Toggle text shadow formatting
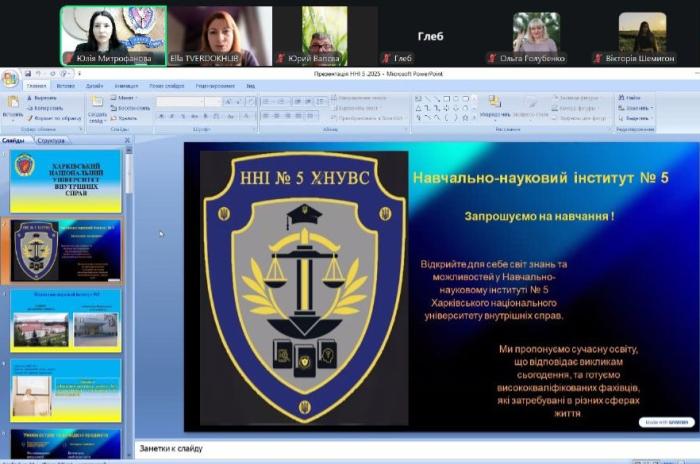Image resolution: width=700 pixels, height=464 pixels. point(205,116)
